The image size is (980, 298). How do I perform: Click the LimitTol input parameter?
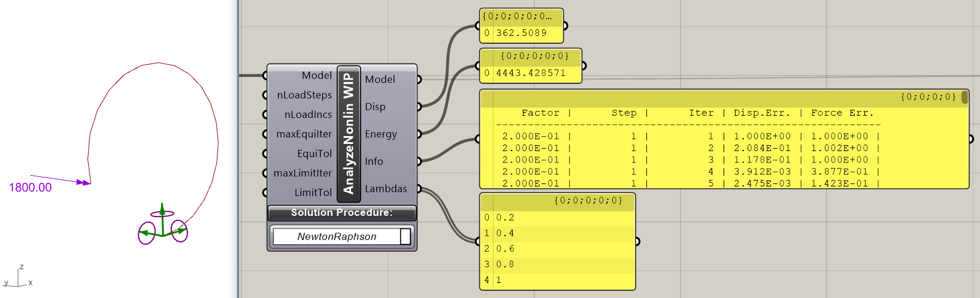pyautogui.click(x=313, y=192)
